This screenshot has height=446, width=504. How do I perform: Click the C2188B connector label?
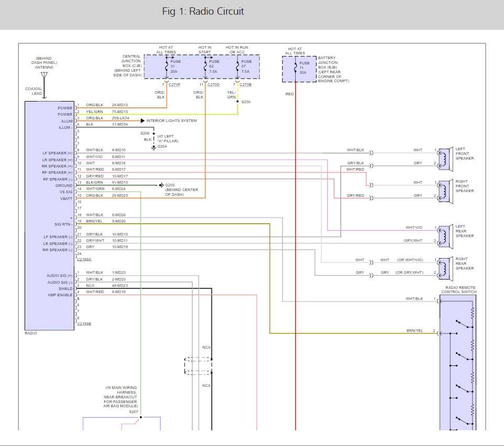click(83, 324)
